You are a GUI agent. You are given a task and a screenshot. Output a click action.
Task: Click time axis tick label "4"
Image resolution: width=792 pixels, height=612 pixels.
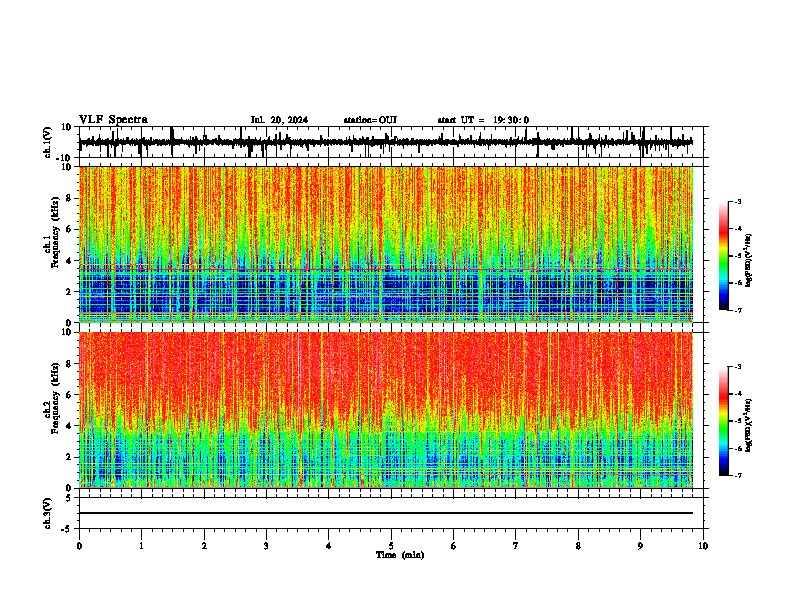pos(329,546)
